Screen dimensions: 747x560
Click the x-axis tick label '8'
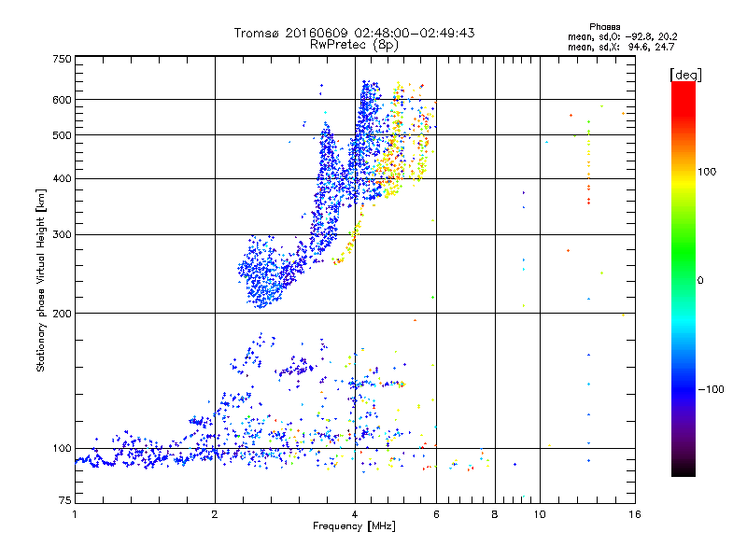[495, 514]
